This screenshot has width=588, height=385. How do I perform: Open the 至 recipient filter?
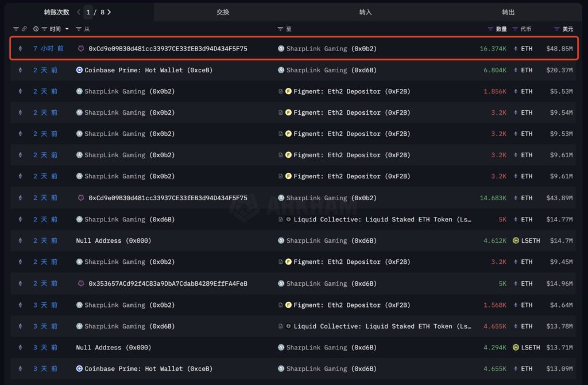click(x=280, y=29)
